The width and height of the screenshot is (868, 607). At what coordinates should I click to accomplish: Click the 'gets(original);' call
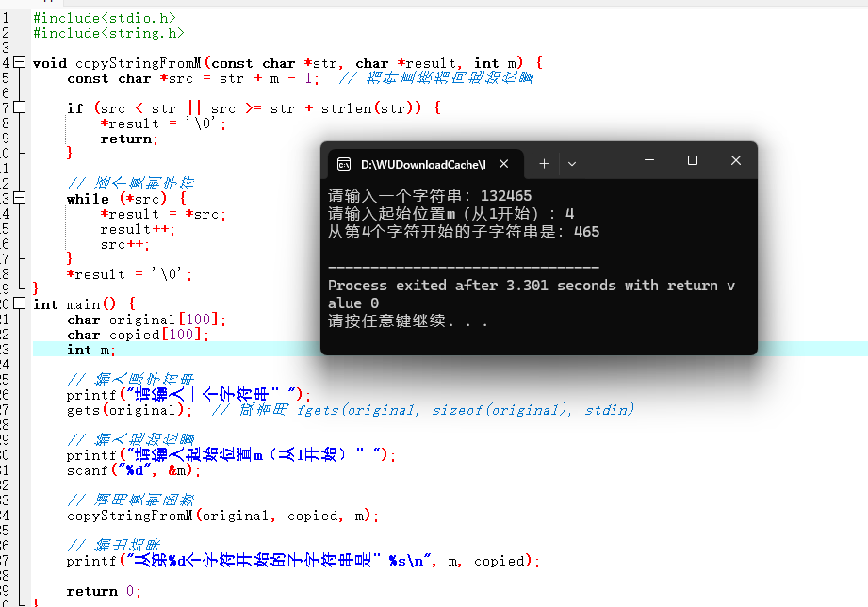pyautogui.click(x=129, y=410)
